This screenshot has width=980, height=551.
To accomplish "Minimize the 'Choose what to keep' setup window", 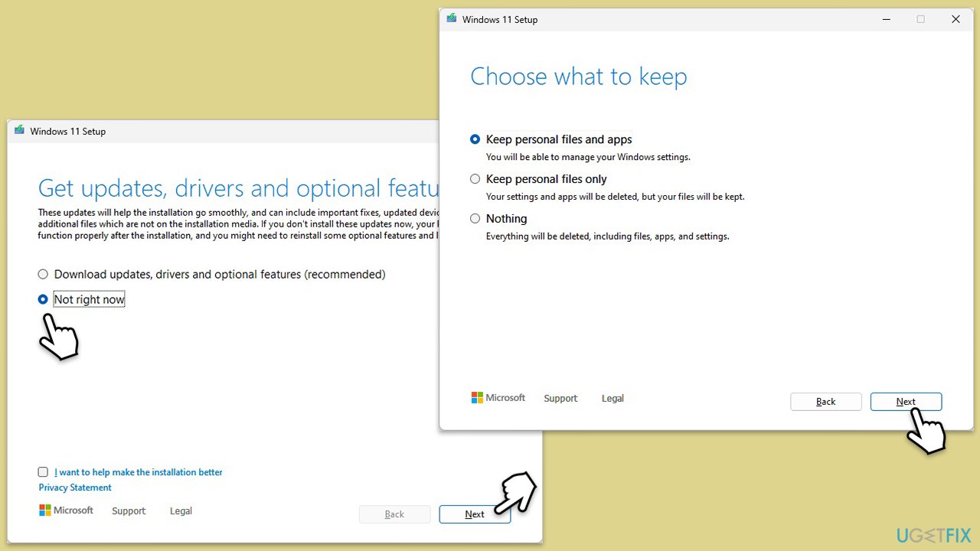I will 886,19.
